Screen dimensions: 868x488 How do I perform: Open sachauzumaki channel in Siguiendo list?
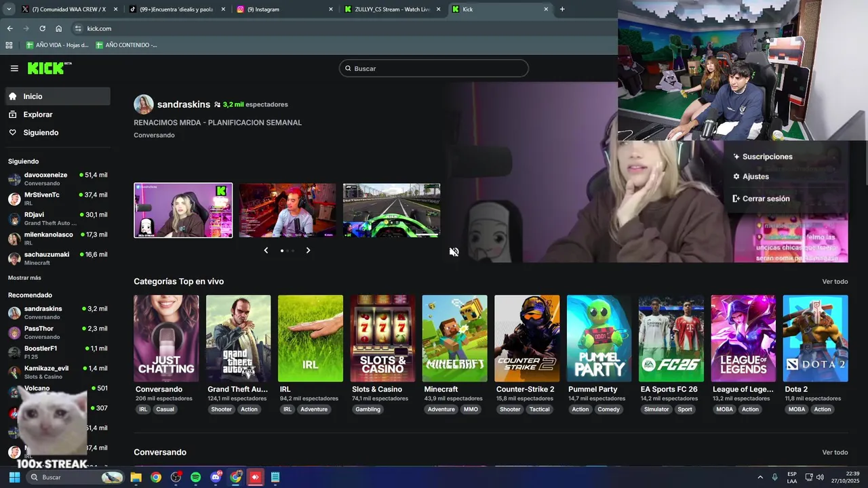tap(58, 258)
